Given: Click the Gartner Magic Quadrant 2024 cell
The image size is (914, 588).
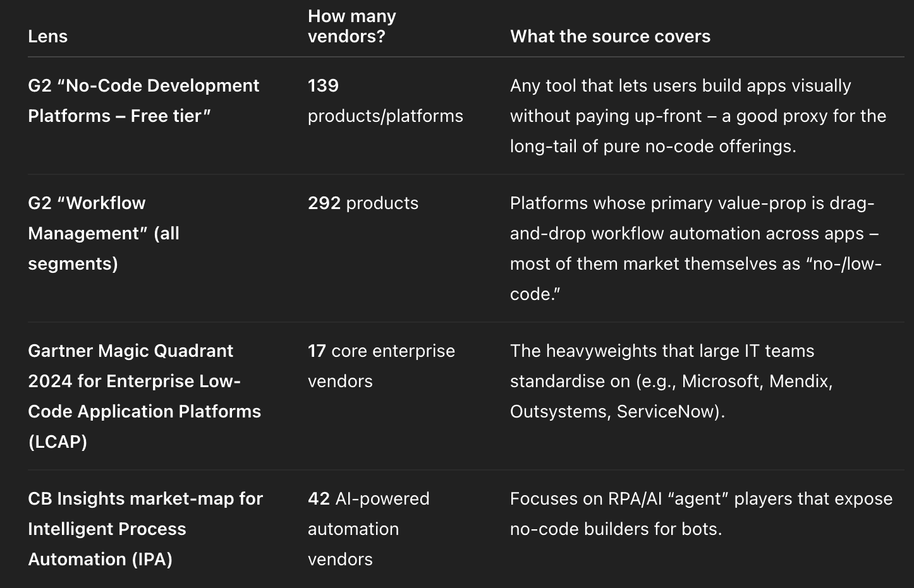Looking at the screenshot, I should (x=144, y=396).
